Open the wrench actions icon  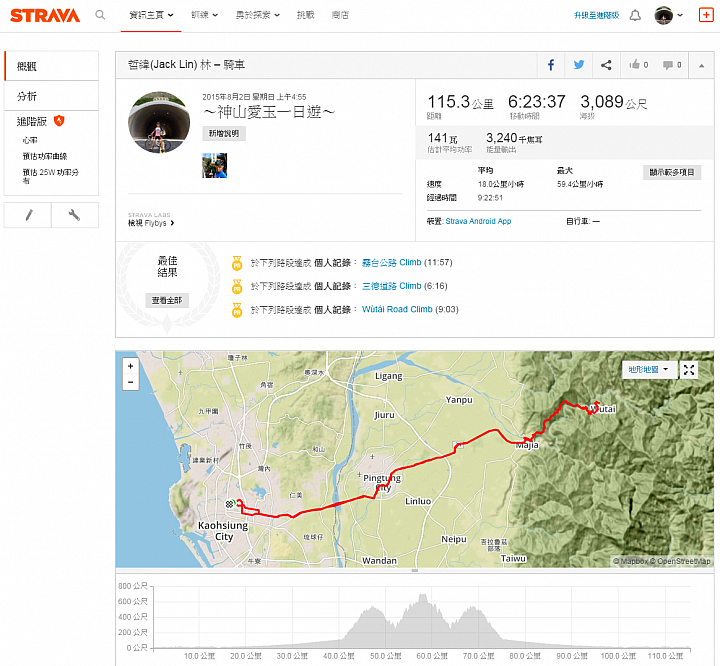pyautogui.click(x=75, y=215)
